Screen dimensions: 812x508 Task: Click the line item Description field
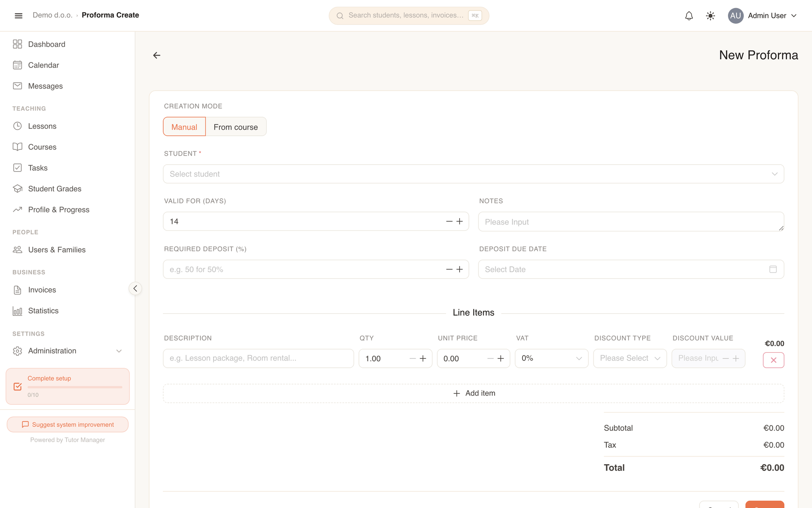[x=258, y=358]
